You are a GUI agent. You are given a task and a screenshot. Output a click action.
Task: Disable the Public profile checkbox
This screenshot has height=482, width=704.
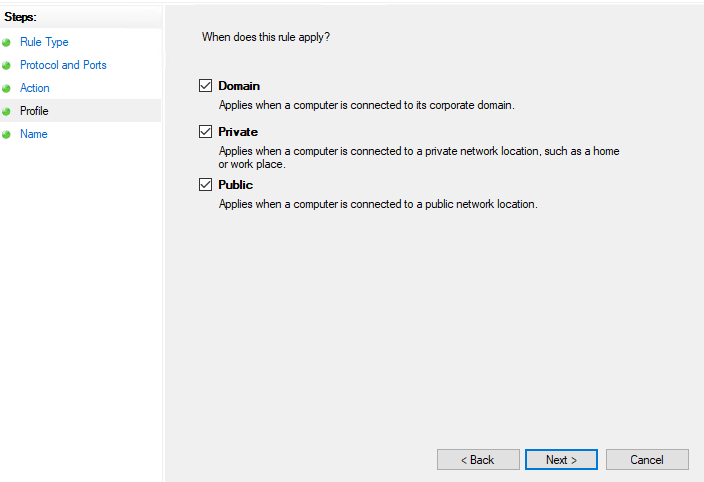[205, 184]
